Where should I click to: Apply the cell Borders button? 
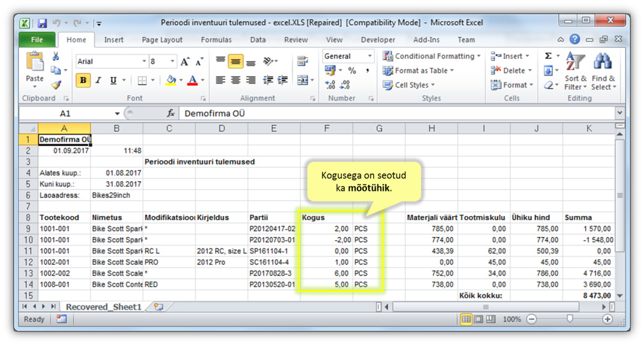coord(142,80)
